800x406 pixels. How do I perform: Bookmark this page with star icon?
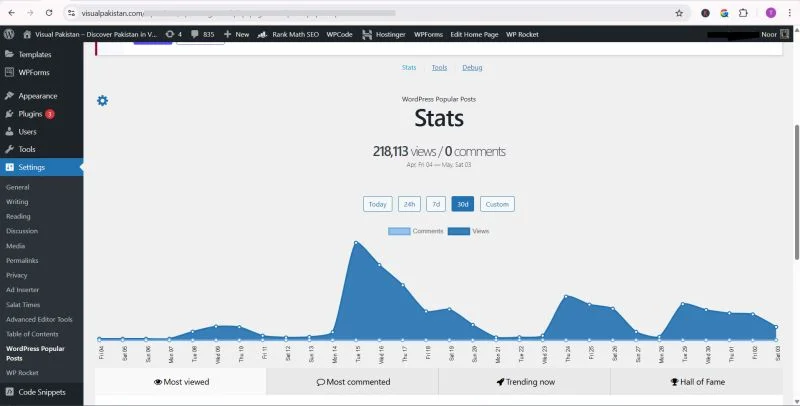point(679,13)
